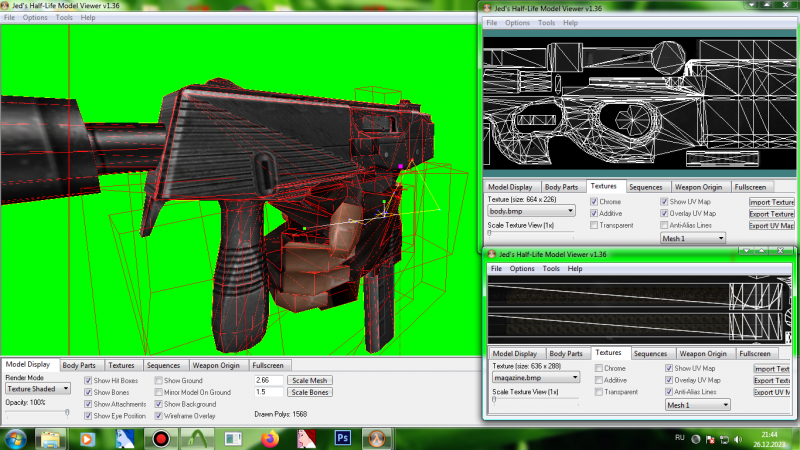The image size is (800, 450).
Task: Open the red-haired character app on the taskbar
Action: (307, 439)
